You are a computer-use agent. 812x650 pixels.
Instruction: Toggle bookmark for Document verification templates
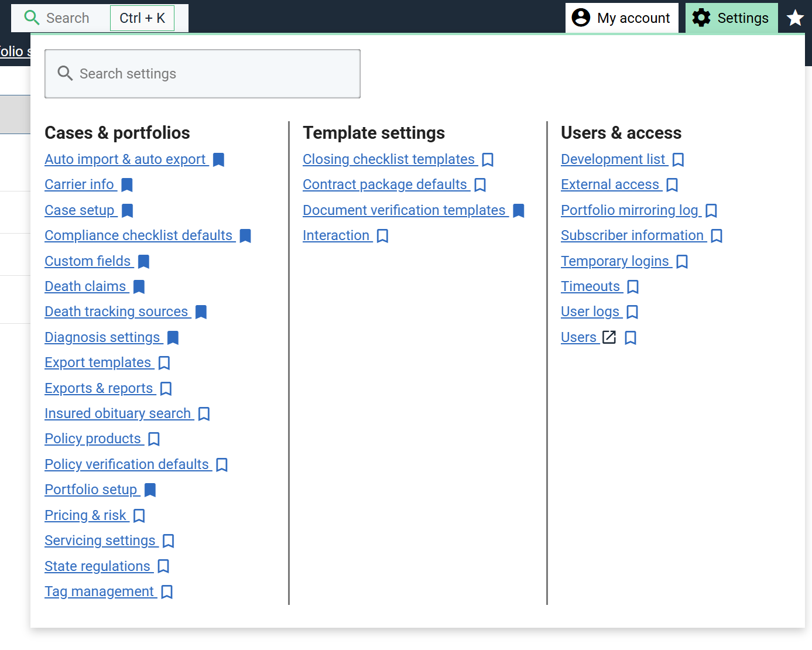coord(518,211)
